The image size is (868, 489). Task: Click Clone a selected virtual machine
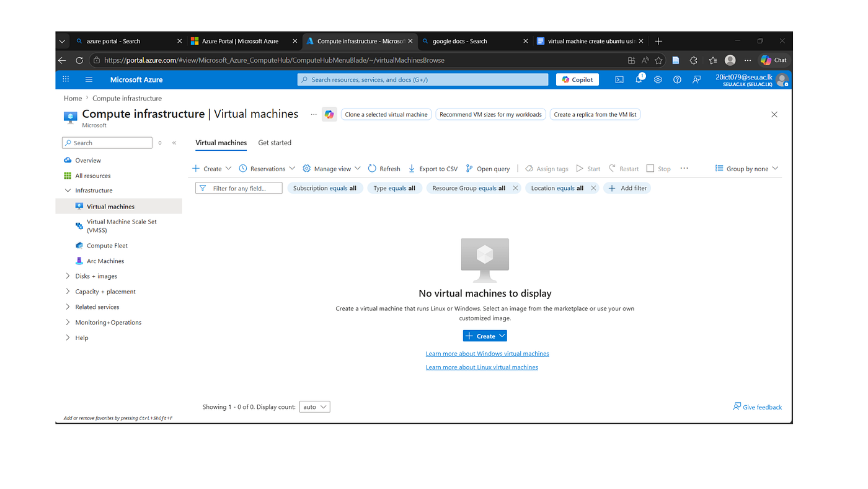tap(386, 114)
